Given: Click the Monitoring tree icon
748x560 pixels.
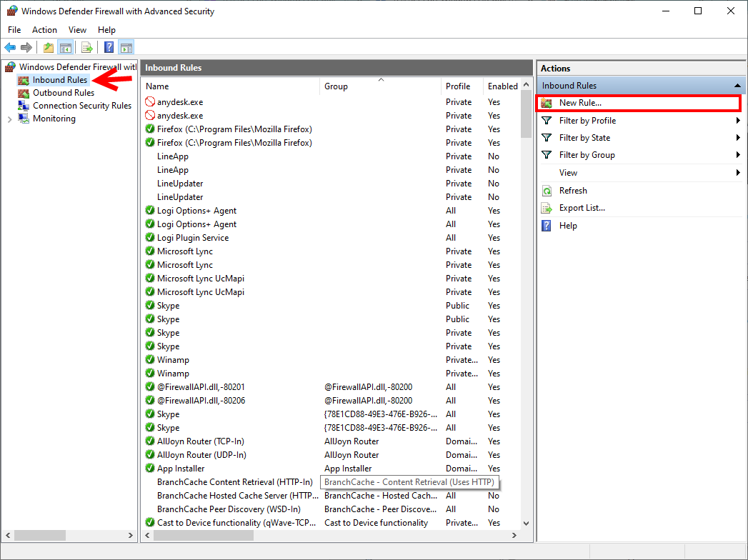Looking at the screenshot, I should click(x=24, y=119).
